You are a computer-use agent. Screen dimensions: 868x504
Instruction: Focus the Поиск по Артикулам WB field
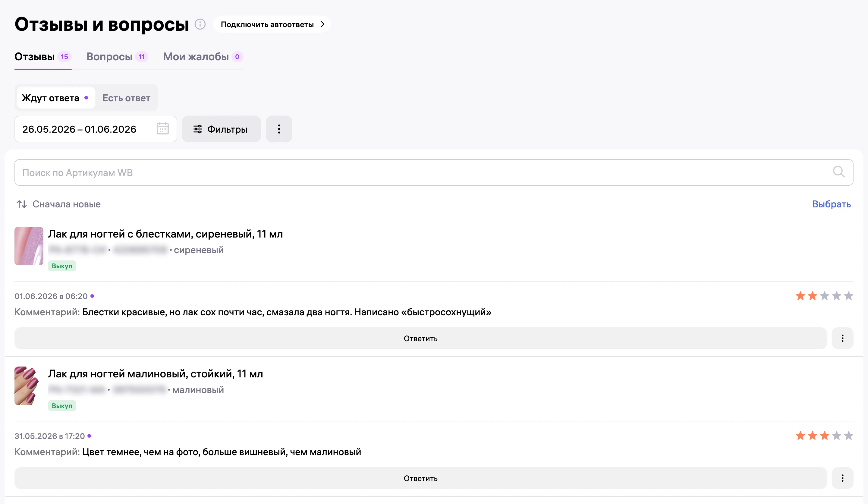434,172
